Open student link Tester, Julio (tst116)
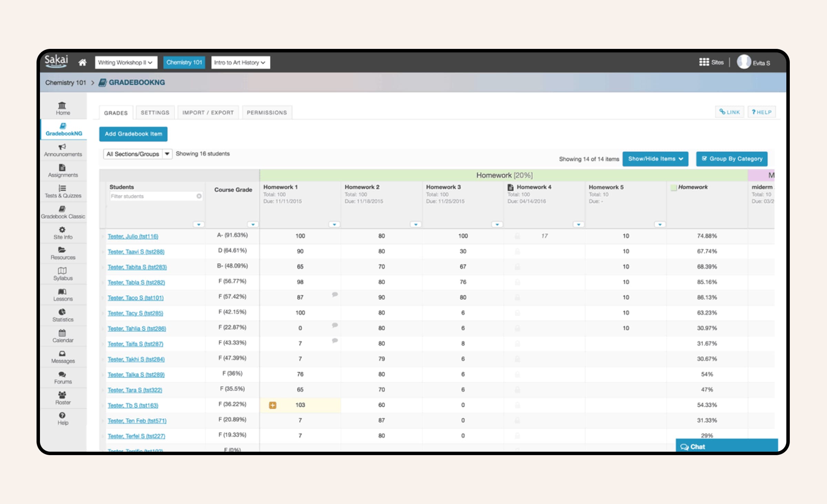The height and width of the screenshot is (504, 827). tap(133, 237)
